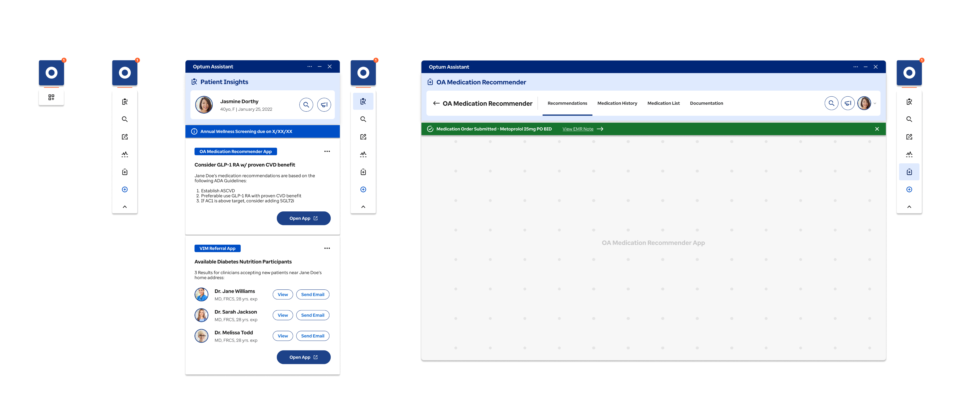The width and height of the screenshot is (980, 408).
Task: Go back using arrow before OA Medication Recommender
Action: (436, 103)
